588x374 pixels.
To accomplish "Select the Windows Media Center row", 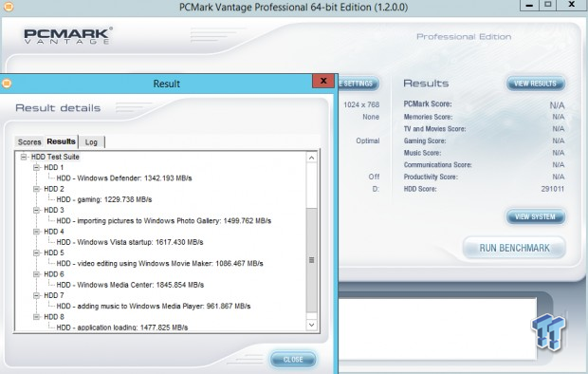I will [x=130, y=285].
